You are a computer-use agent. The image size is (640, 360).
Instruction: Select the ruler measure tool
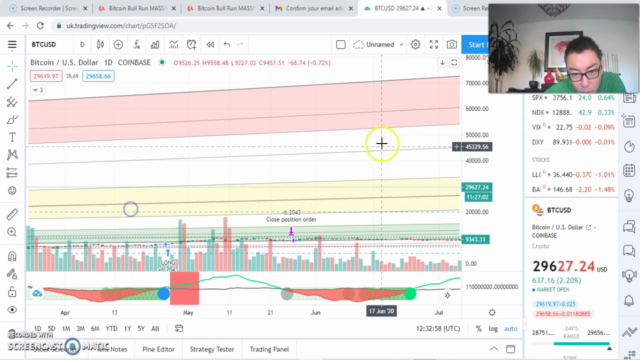tap(12, 214)
